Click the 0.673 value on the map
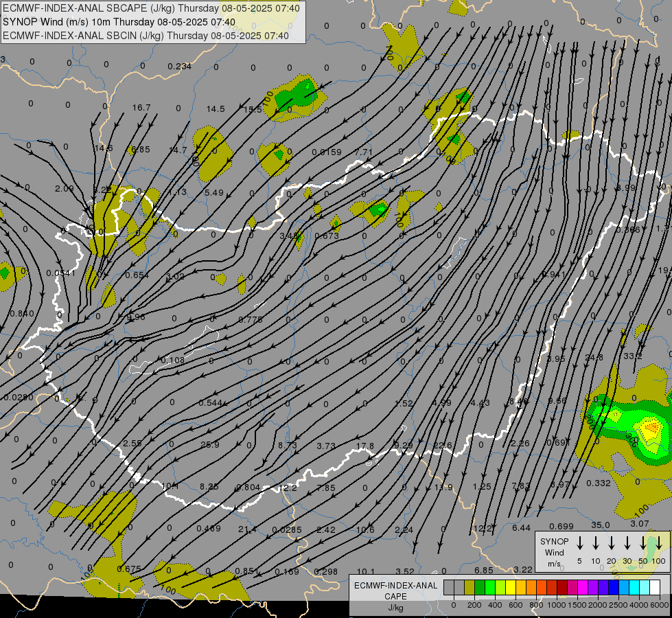The image size is (672, 618). coord(327,236)
